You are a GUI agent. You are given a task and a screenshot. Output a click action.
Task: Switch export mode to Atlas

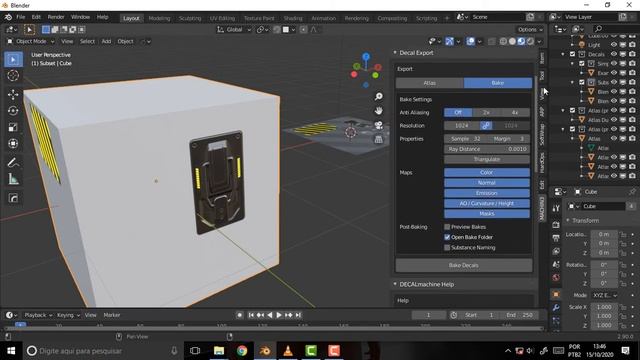pos(429,83)
